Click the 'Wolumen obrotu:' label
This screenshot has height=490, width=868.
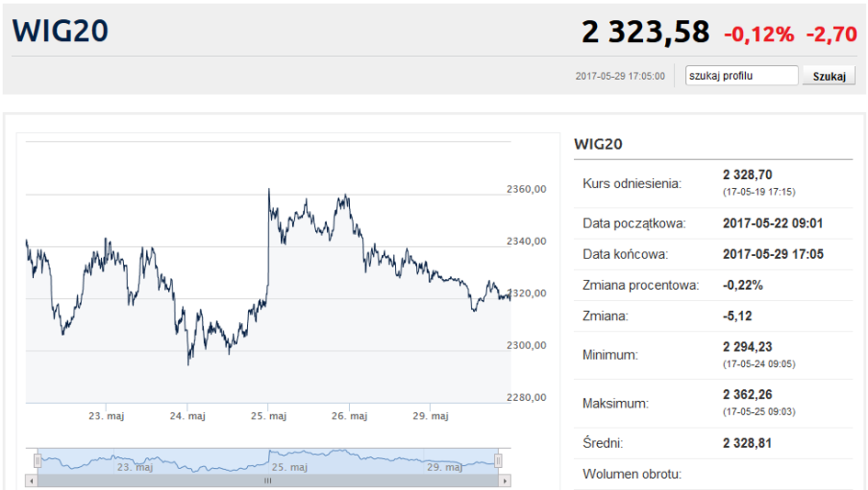click(632, 474)
